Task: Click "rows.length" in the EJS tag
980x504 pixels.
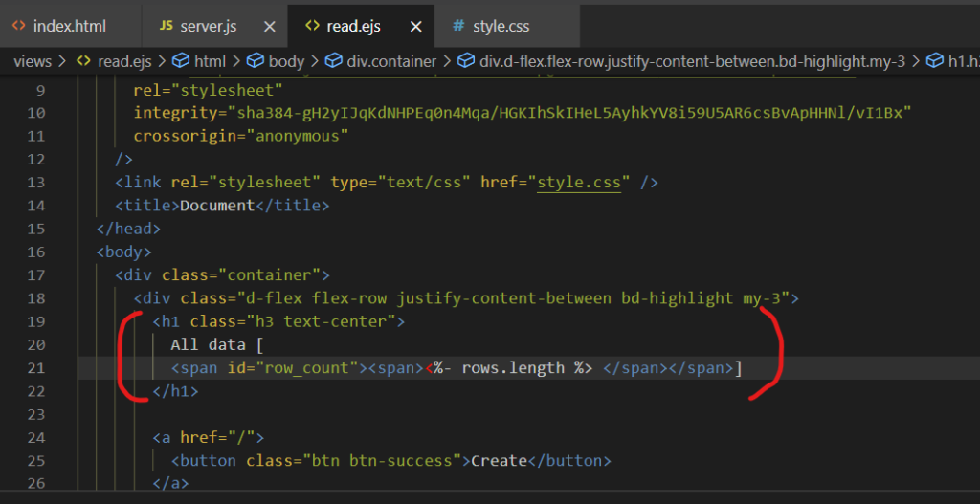Action: [513, 368]
